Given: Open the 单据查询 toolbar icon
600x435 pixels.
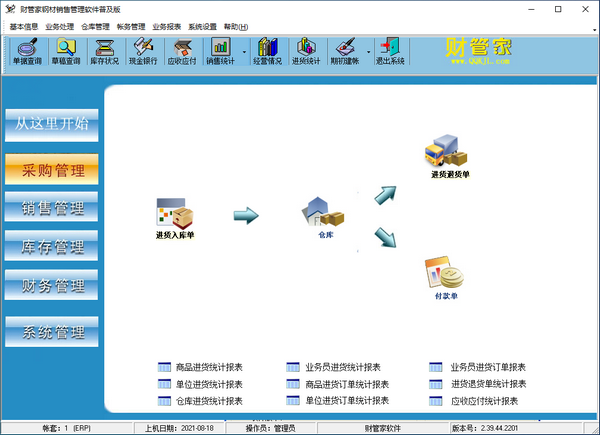Looking at the screenshot, I should 27,50.
